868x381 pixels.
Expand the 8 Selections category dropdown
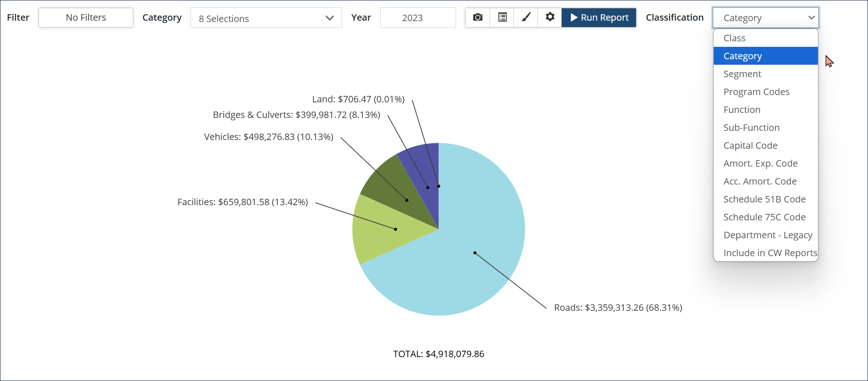[266, 18]
